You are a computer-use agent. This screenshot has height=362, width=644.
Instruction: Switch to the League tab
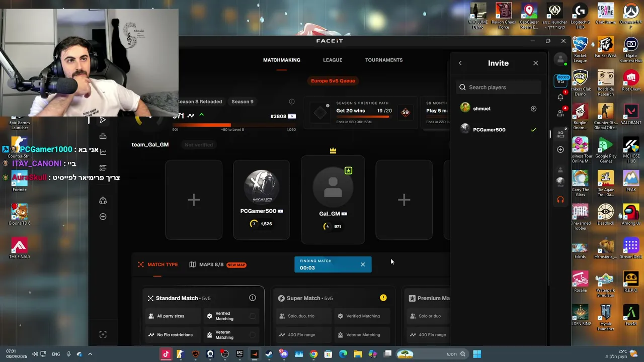pos(333,60)
